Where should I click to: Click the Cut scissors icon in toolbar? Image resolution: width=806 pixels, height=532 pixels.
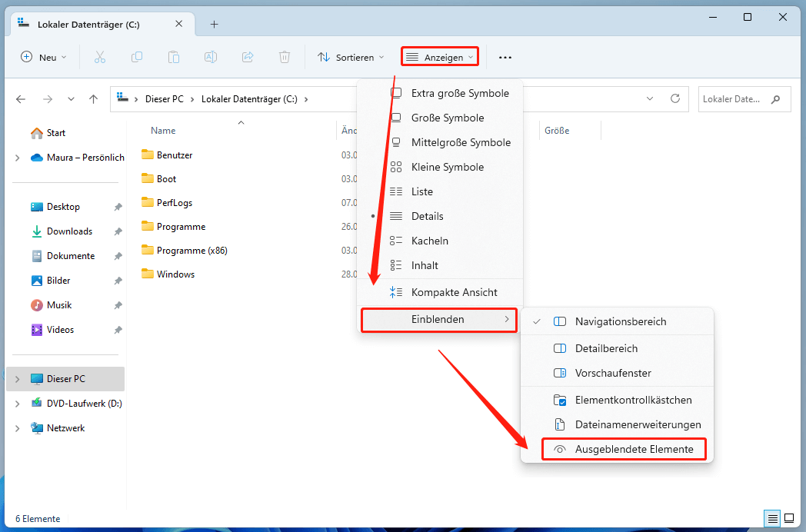[x=100, y=57]
